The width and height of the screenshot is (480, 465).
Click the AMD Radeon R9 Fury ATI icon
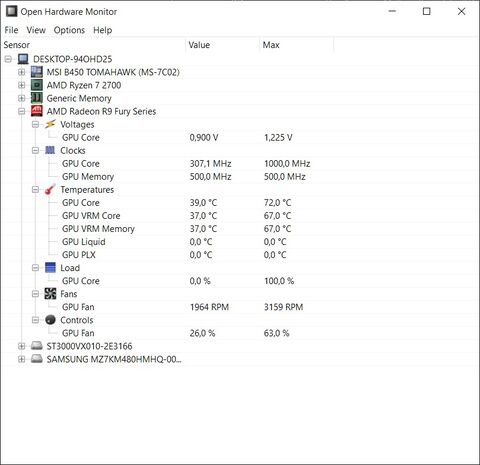tap(37, 111)
